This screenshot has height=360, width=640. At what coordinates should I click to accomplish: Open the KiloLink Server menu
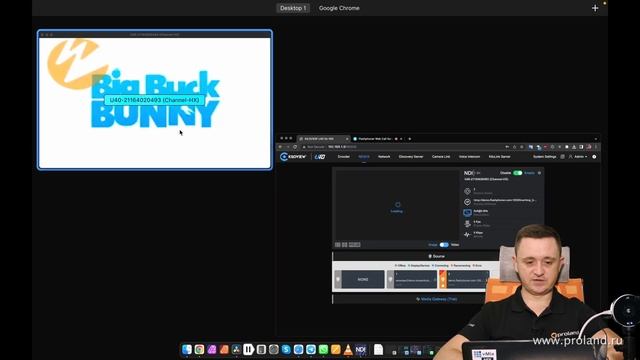point(500,157)
